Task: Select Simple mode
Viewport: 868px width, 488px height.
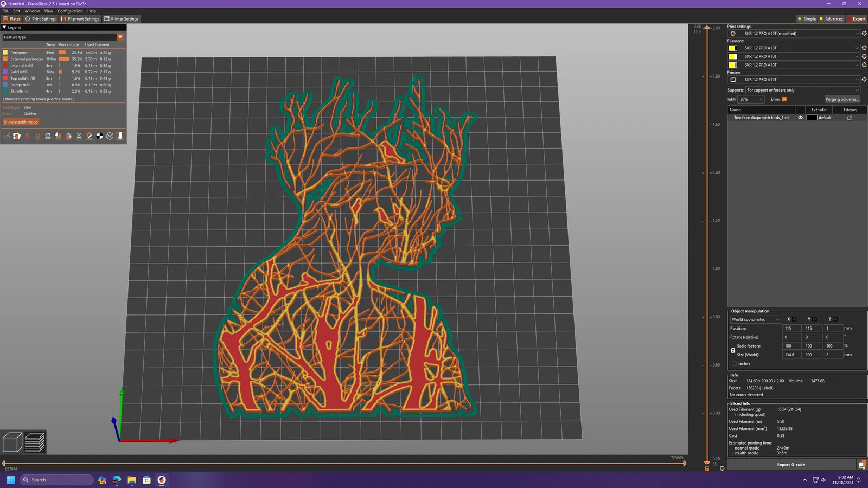Action: 807,19
